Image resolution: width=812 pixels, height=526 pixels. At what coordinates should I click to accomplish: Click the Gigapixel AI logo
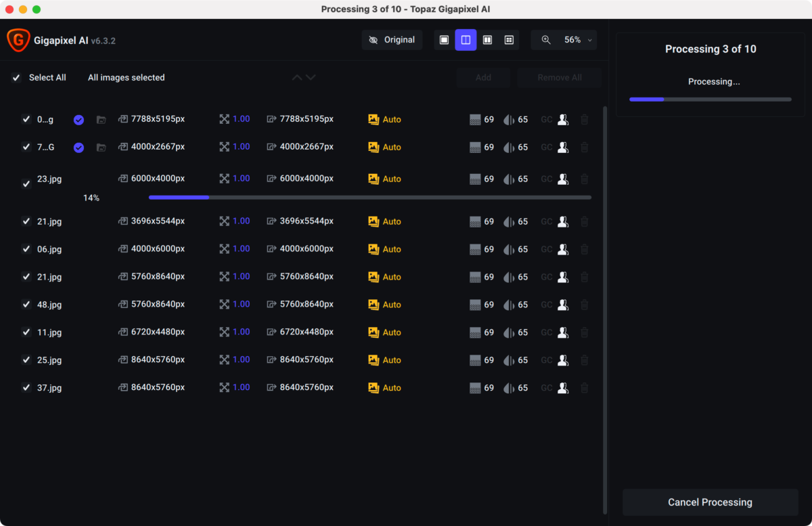tap(18, 41)
